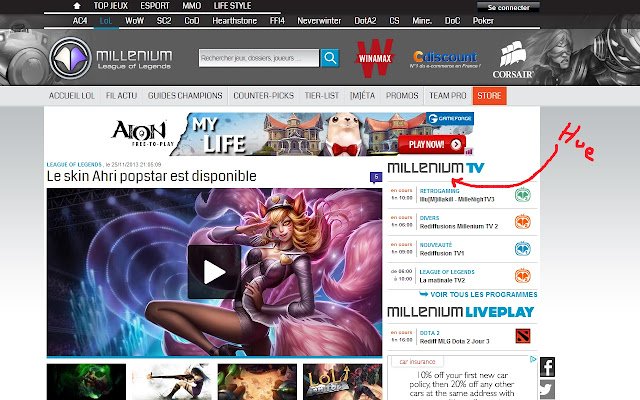
Task: Click the La matinale TV2 channel icon
Action: click(x=522, y=276)
